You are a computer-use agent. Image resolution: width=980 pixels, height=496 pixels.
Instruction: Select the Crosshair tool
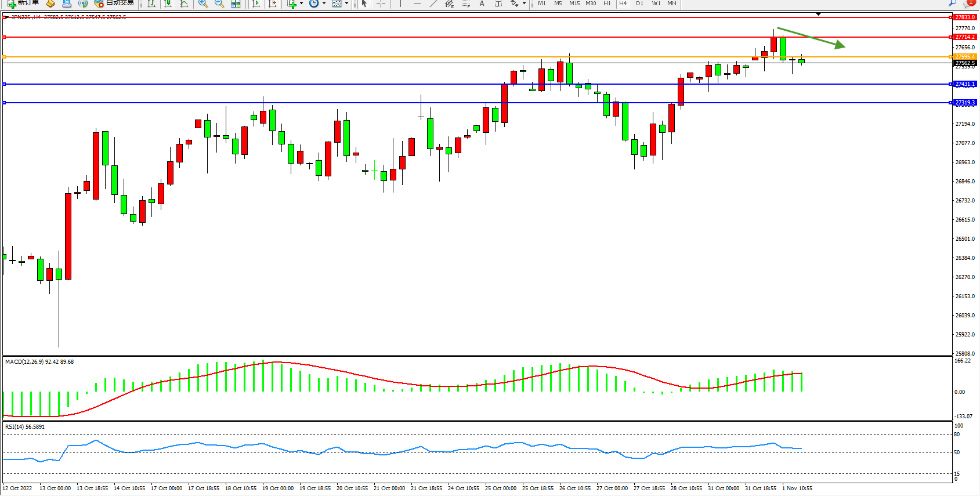(381, 3)
